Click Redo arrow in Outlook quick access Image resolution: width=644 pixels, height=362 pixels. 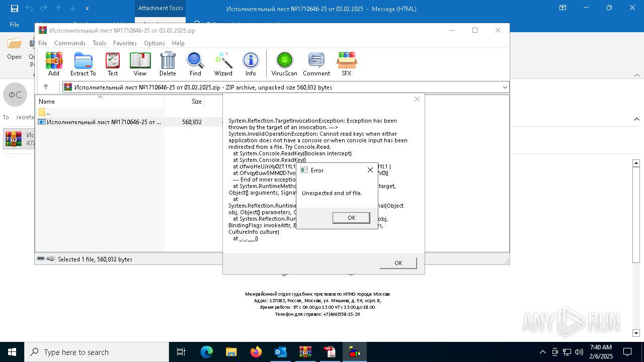[44, 8]
